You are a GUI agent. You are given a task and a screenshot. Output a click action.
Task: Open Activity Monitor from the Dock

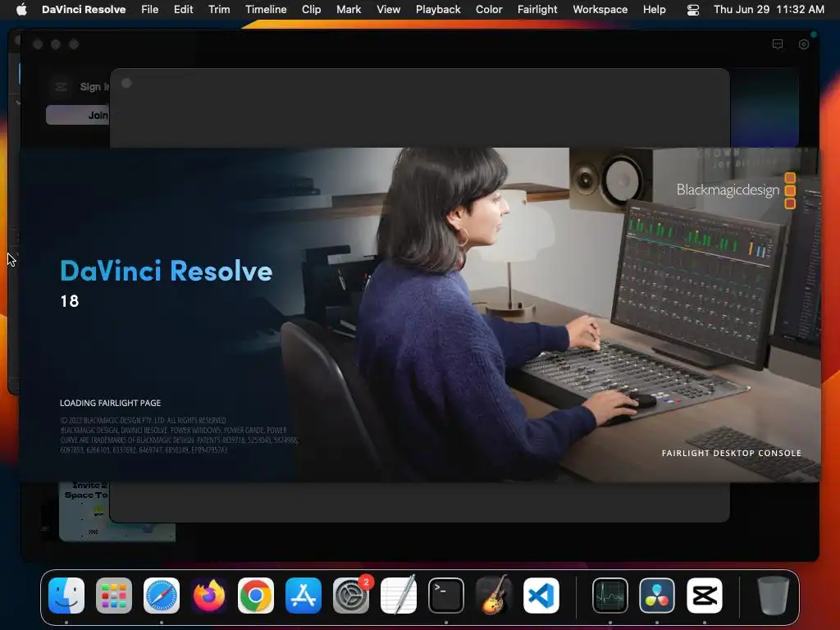click(610, 596)
